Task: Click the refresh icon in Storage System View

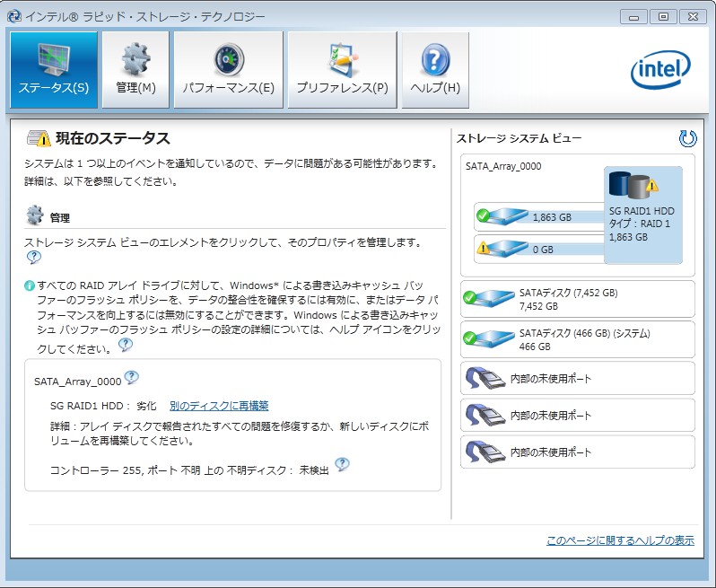Action: point(688,138)
